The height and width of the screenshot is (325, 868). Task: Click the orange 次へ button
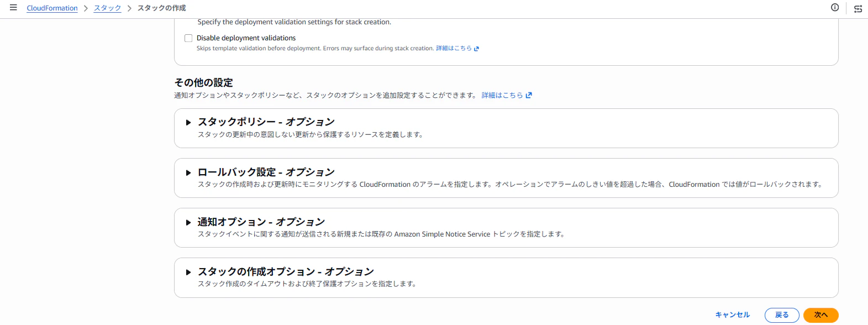pos(821,315)
